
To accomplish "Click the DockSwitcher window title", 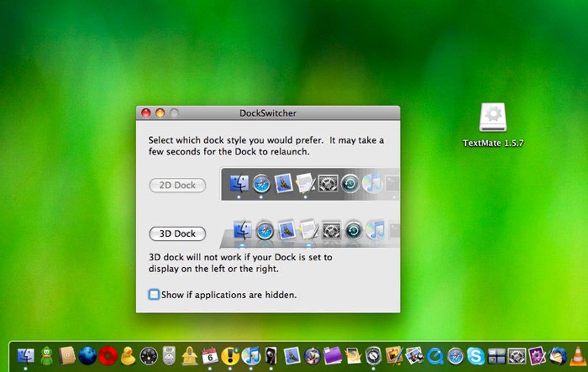I will pyautogui.click(x=267, y=113).
